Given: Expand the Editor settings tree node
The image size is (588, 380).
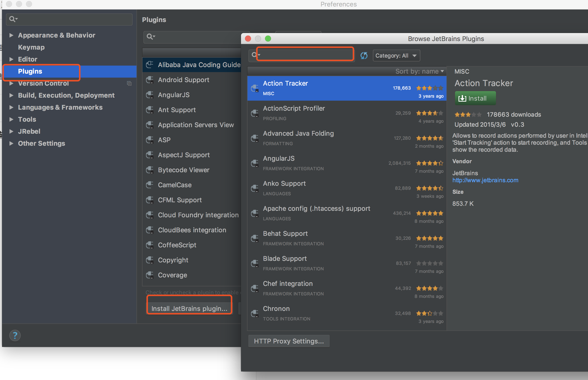Looking at the screenshot, I should point(11,59).
